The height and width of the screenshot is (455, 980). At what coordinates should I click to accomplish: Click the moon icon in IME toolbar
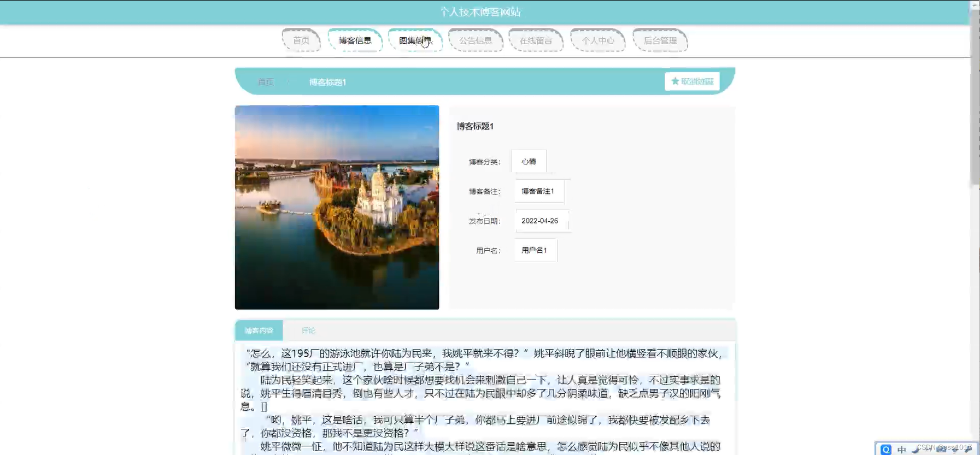click(916, 450)
